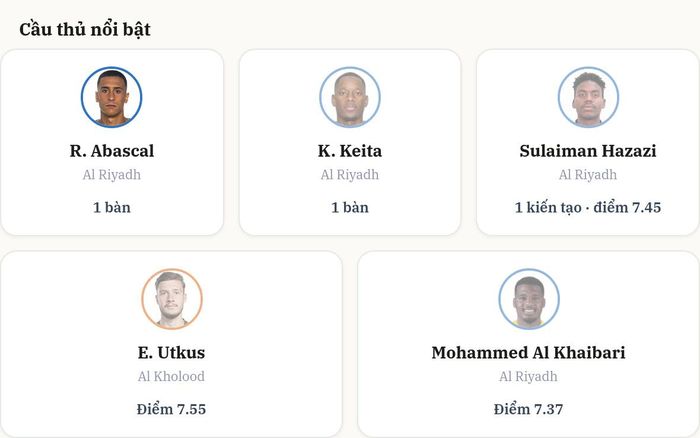Viewport: 700px width, 438px height.
Task: Select Sulaiman Hazazi's profile photo
Action: coord(588,97)
